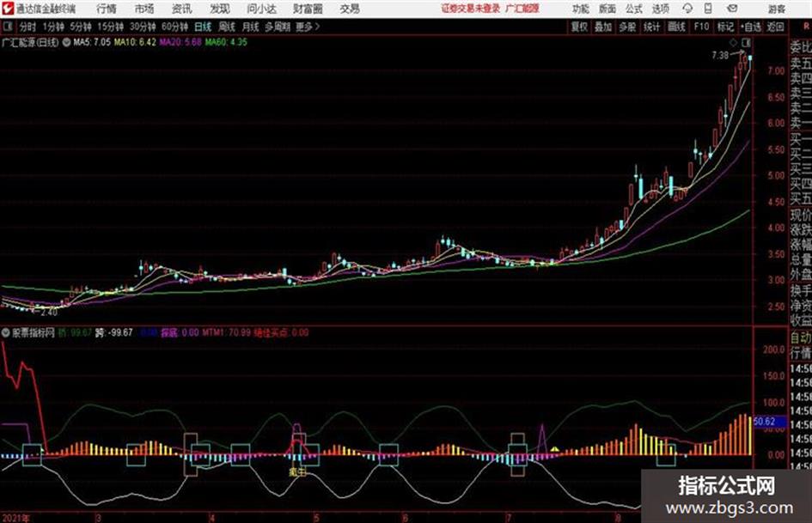812x523 pixels.
Task: Click the 广汇能源 stock name link
Action: [x=522, y=9]
